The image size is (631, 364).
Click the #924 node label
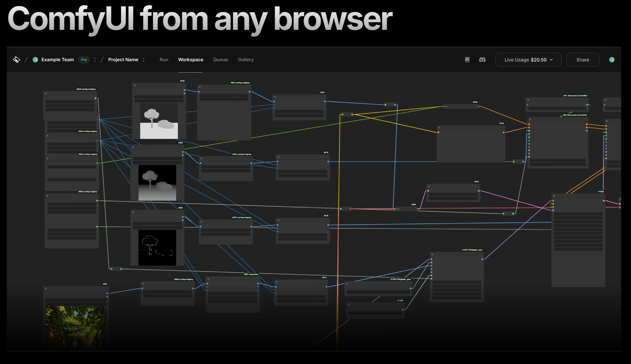[414, 205]
